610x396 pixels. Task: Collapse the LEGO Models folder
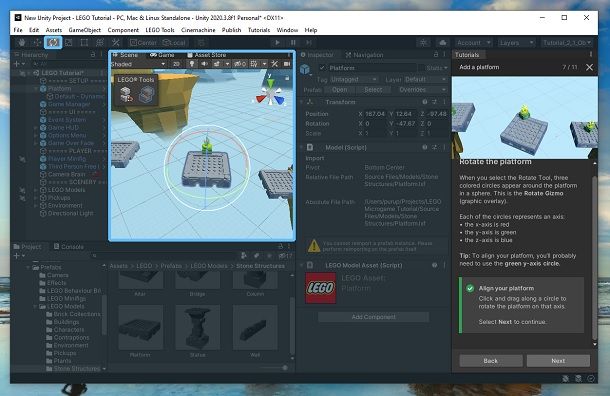coord(35,306)
